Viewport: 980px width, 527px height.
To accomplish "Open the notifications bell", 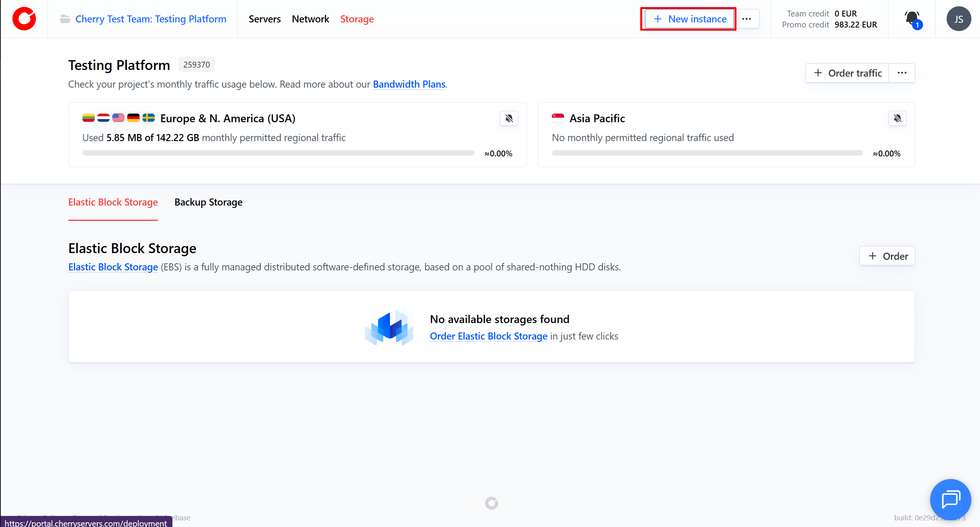I will click(912, 18).
